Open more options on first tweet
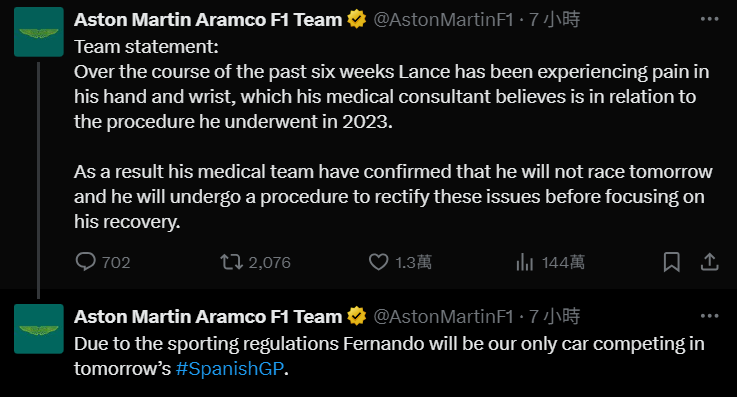737x397 pixels. pos(709,19)
